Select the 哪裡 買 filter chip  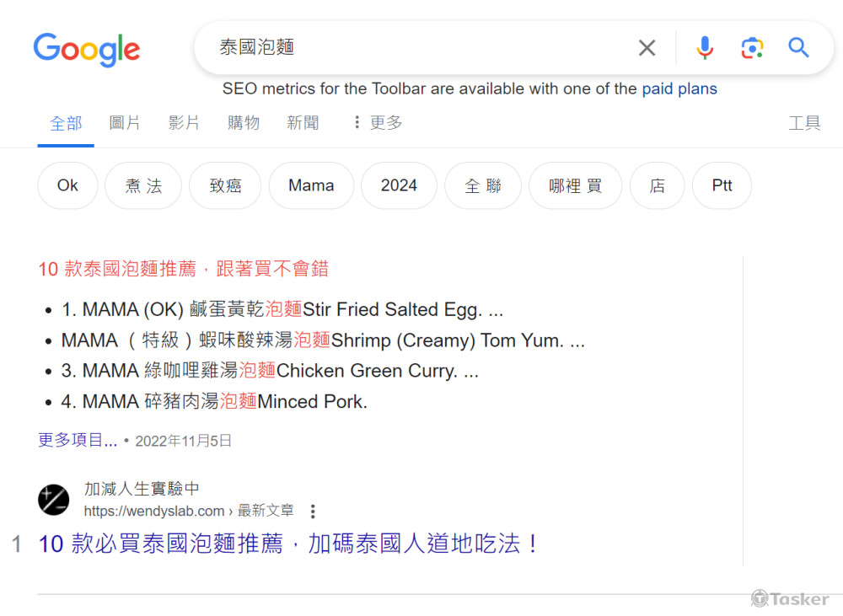point(575,185)
